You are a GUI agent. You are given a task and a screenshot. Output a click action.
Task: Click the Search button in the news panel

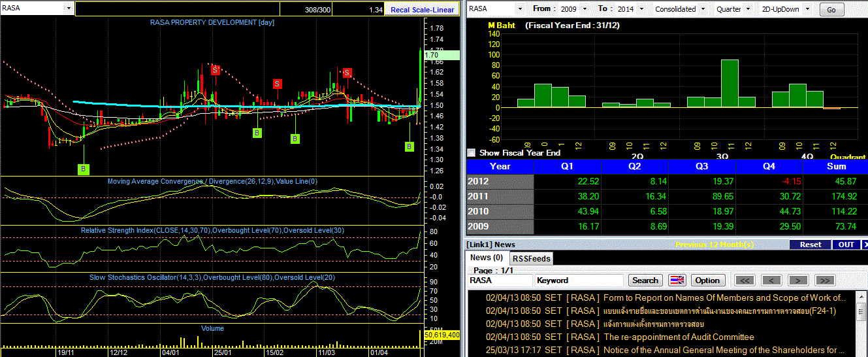coord(645,280)
